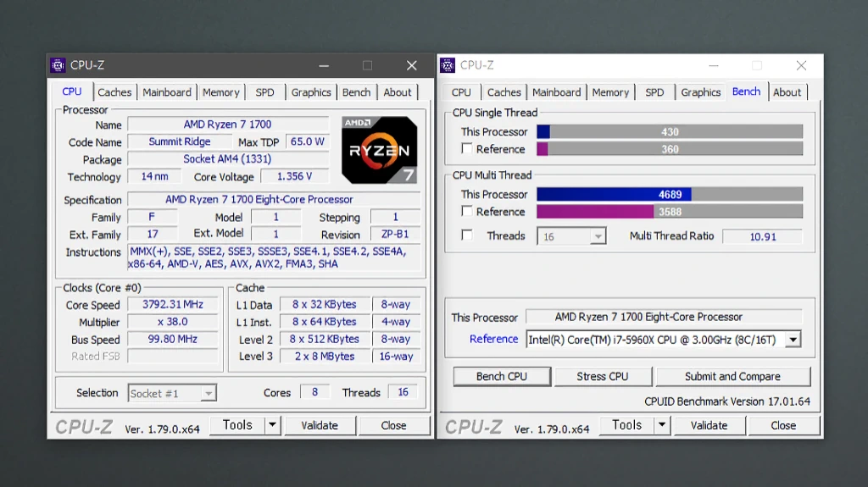
Task: Click the single thread Reference bar showing 360
Action: (x=670, y=149)
